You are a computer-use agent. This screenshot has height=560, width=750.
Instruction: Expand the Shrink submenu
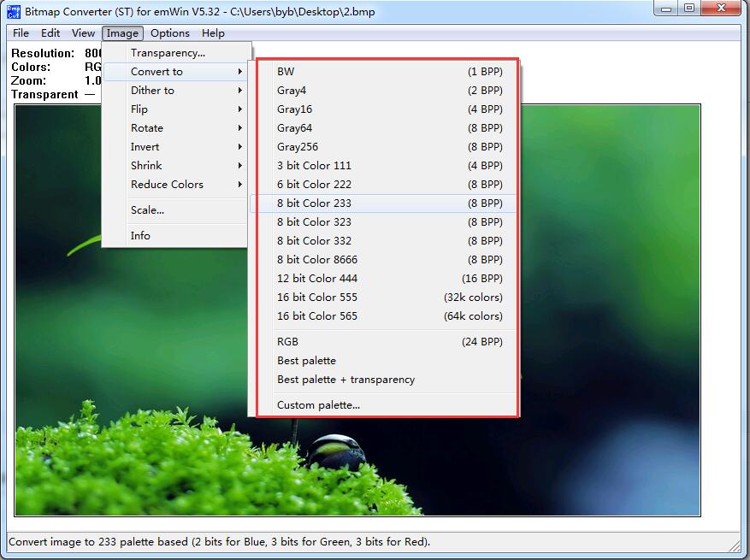tap(176, 166)
